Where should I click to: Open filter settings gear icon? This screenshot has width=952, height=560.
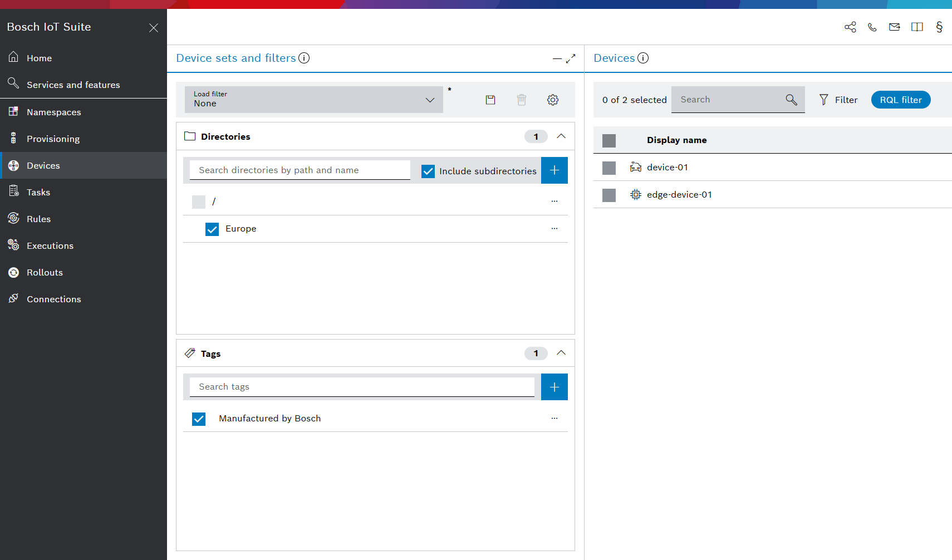[553, 100]
